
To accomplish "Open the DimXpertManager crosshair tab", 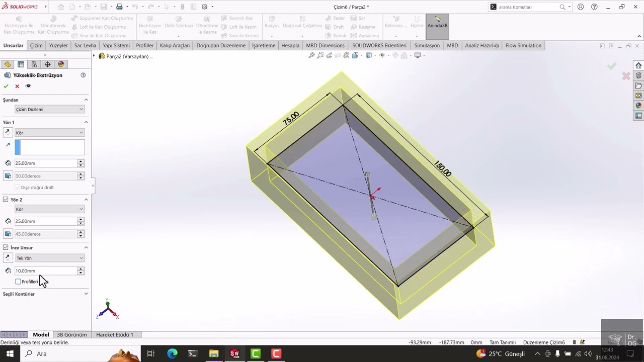I will click(x=48, y=64).
